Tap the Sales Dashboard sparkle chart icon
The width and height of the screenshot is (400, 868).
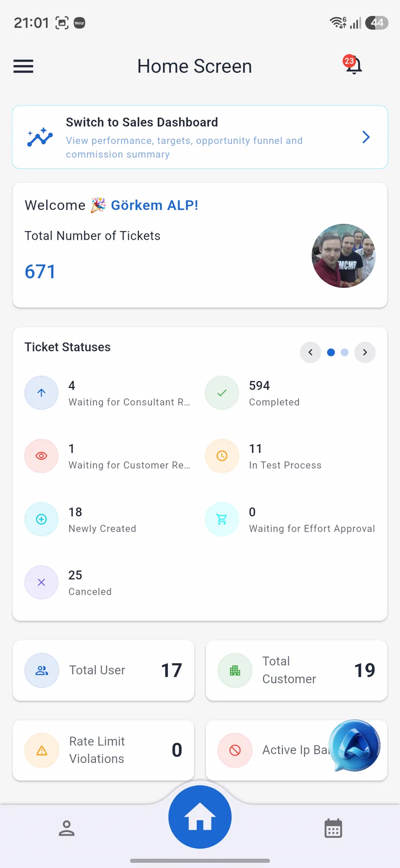[40, 137]
